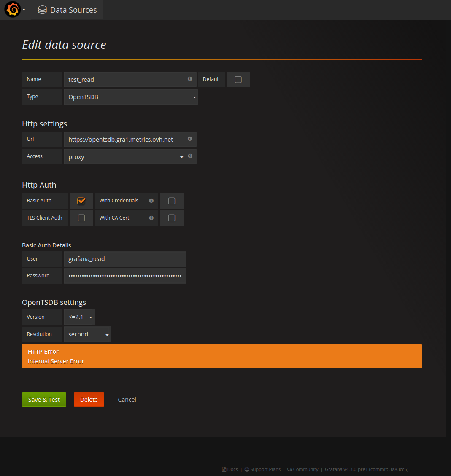The image size is (451, 476).
Task: Open the Type dropdown showing OpenTSDB
Action: coord(131,97)
